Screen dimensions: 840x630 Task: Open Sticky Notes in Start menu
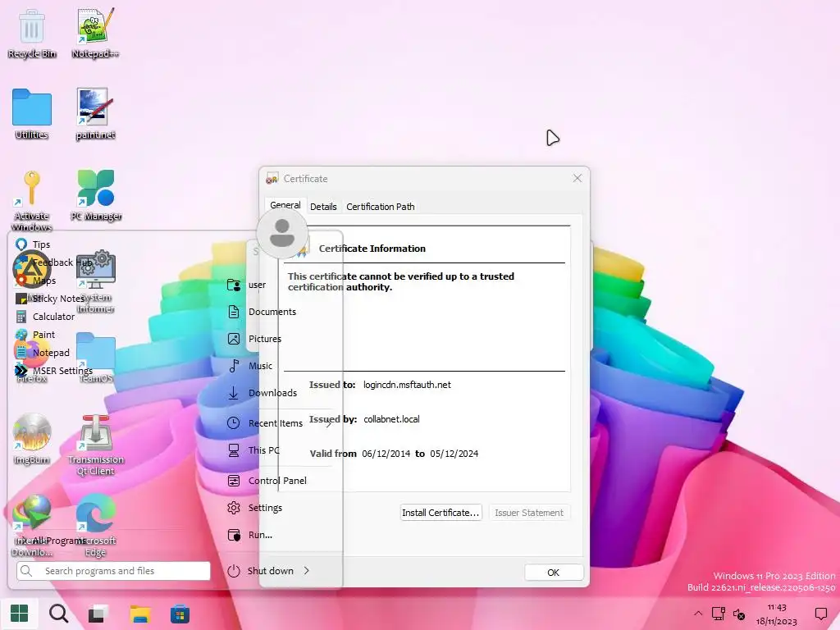[x=50, y=299]
